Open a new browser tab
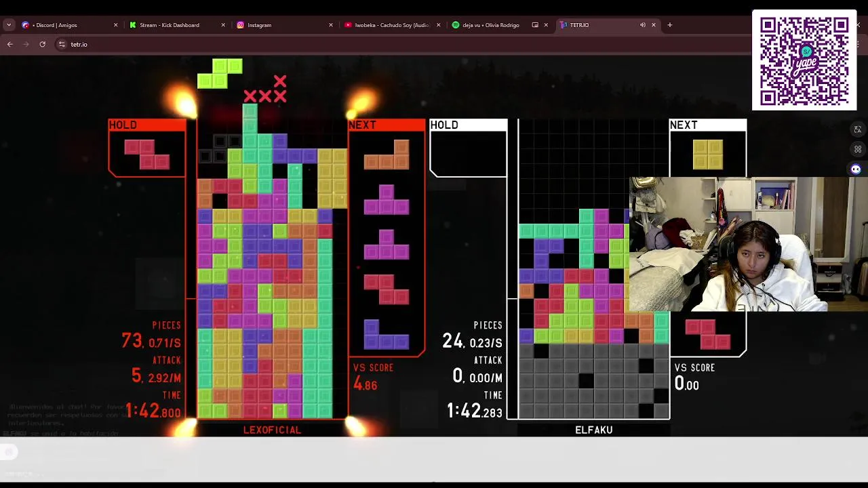The image size is (868, 488). point(669,25)
